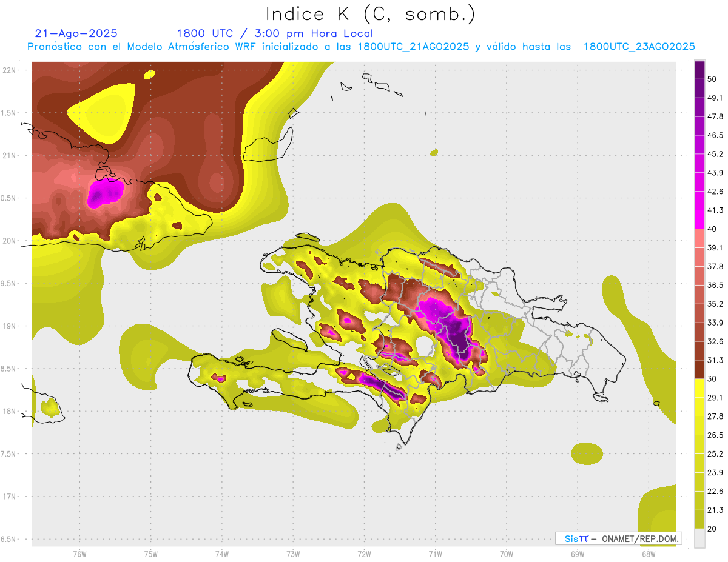This screenshot has width=728, height=562.
Task: Click the color bar value 23.9
Action: pos(716,473)
